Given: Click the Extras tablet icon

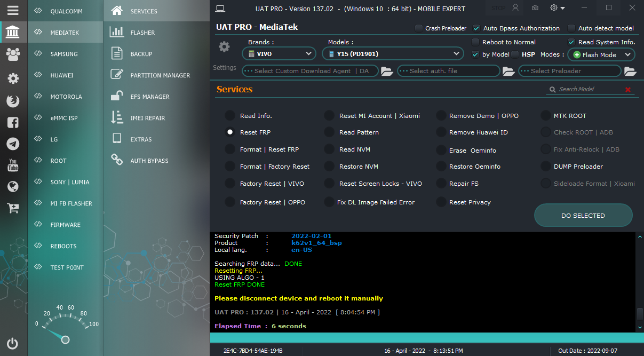Looking at the screenshot, I should (x=117, y=139).
